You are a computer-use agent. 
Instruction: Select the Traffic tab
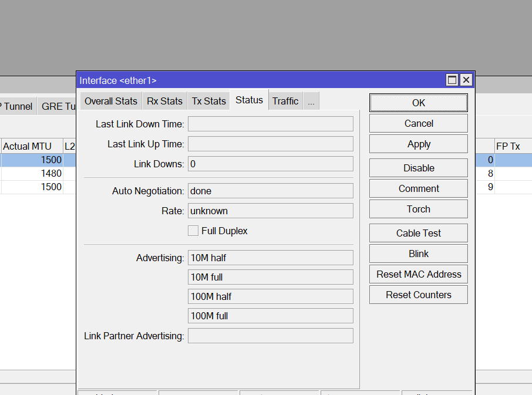coord(285,101)
